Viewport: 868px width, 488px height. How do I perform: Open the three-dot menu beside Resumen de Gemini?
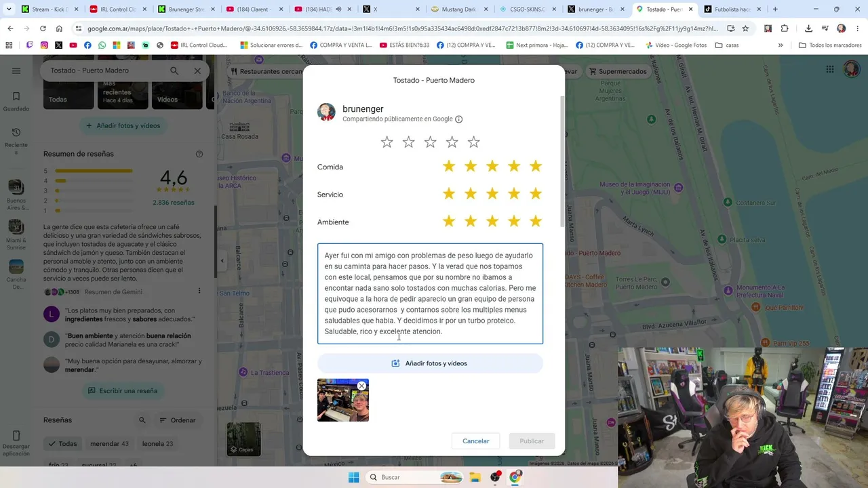point(199,291)
